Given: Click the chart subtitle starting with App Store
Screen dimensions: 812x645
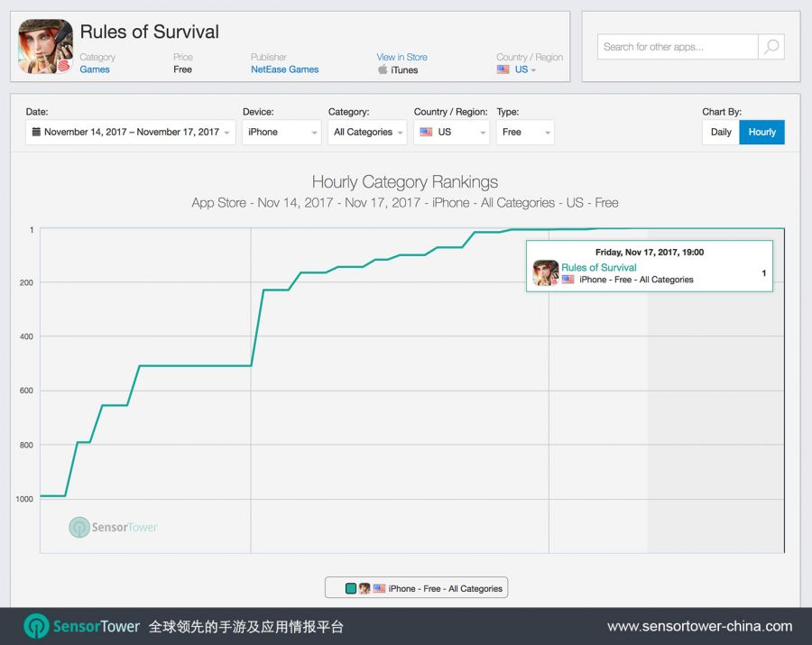Looking at the screenshot, I should click(x=405, y=202).
